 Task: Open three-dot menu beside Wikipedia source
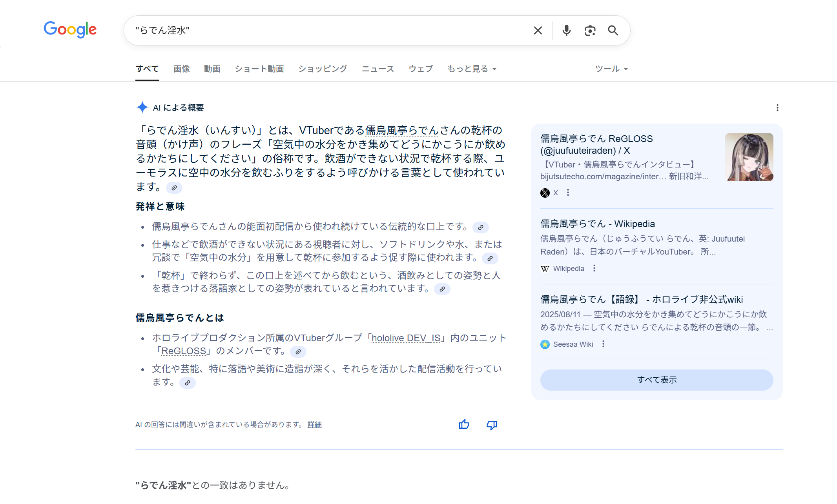[594, 268]
